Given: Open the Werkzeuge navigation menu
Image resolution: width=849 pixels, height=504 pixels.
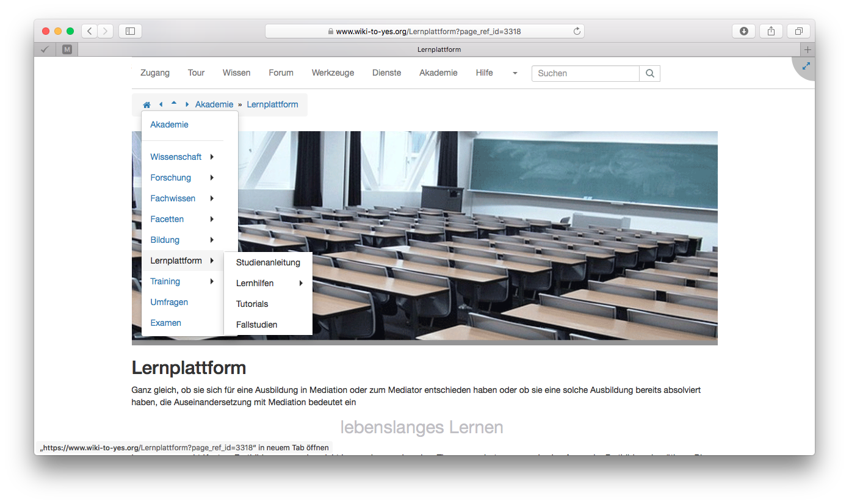Looking at the screenshot, I should 333,73.
